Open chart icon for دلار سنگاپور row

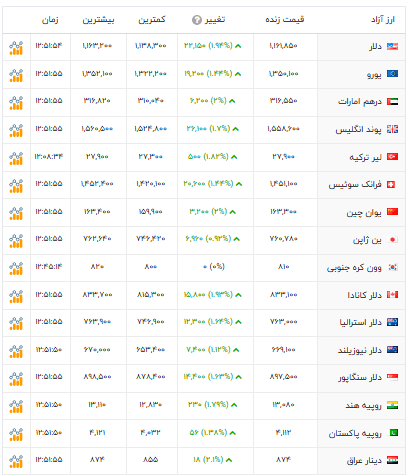(x=16, y=379)
